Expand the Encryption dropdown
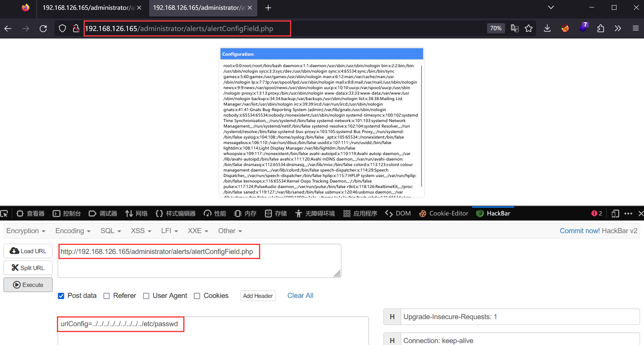 (x=26, y=231)
